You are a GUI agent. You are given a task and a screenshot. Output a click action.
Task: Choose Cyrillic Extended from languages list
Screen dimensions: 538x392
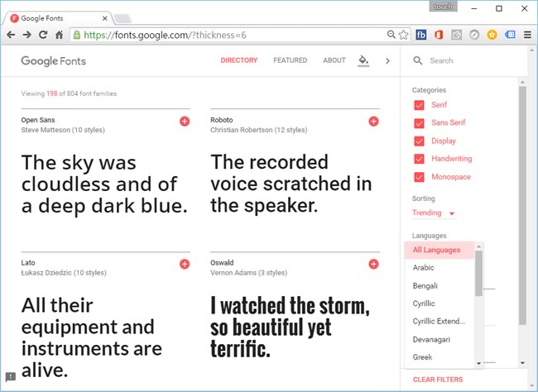point(440,322)
